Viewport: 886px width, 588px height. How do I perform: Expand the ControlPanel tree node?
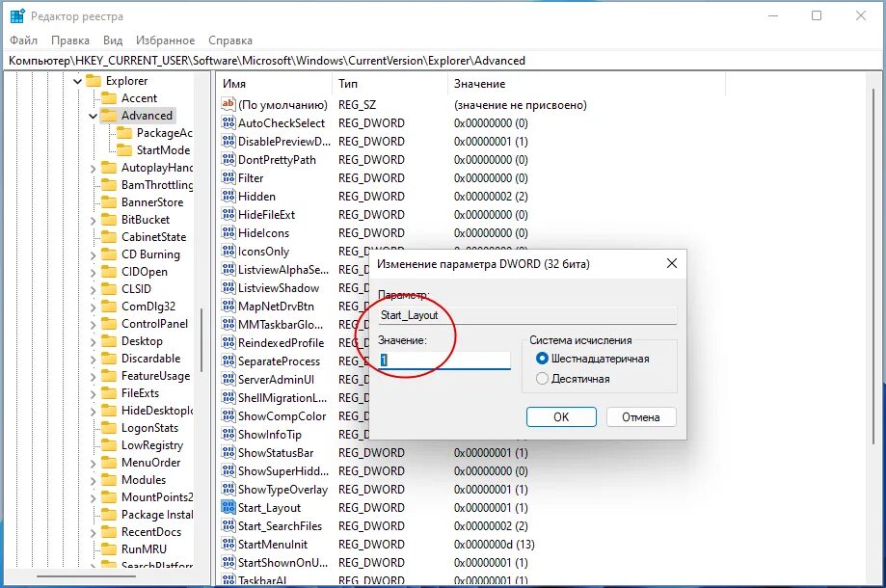94,324
